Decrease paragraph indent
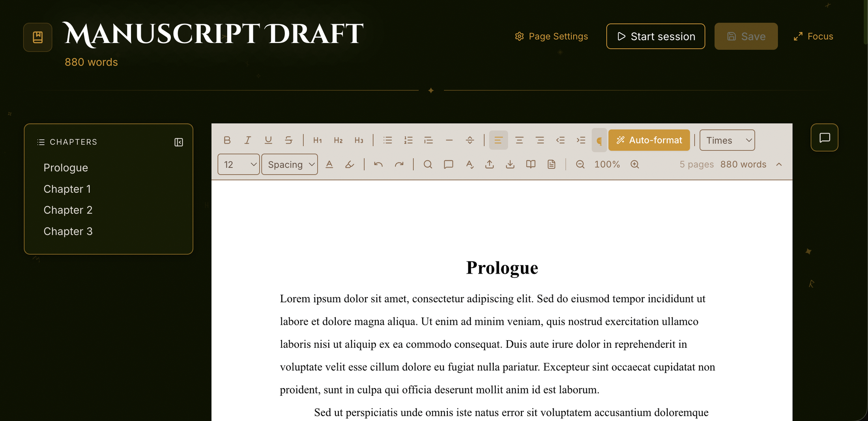Screen dimensions: 868x421 560,140
